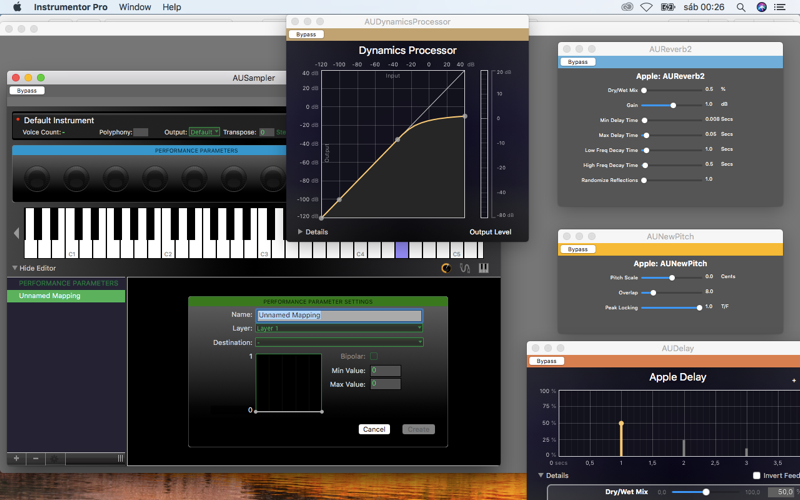Open the Instrumentor Pro menu
The image size is (800, 500).
click(x=70, y=7)
